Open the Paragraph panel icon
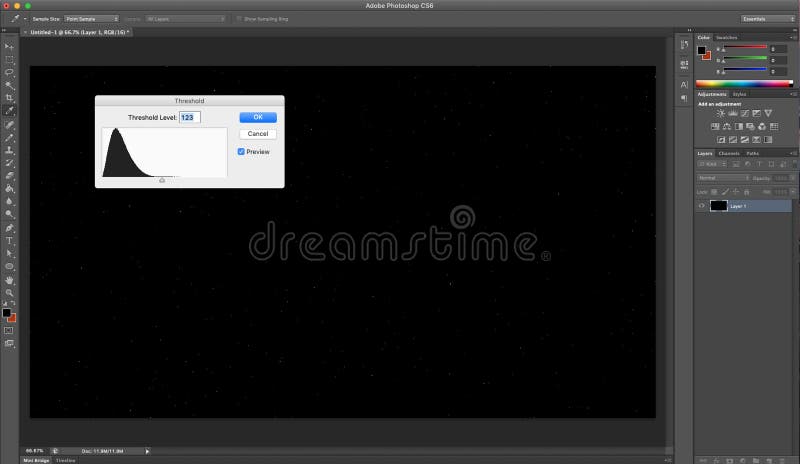This screenshot has height=464, width=800. 684,98
